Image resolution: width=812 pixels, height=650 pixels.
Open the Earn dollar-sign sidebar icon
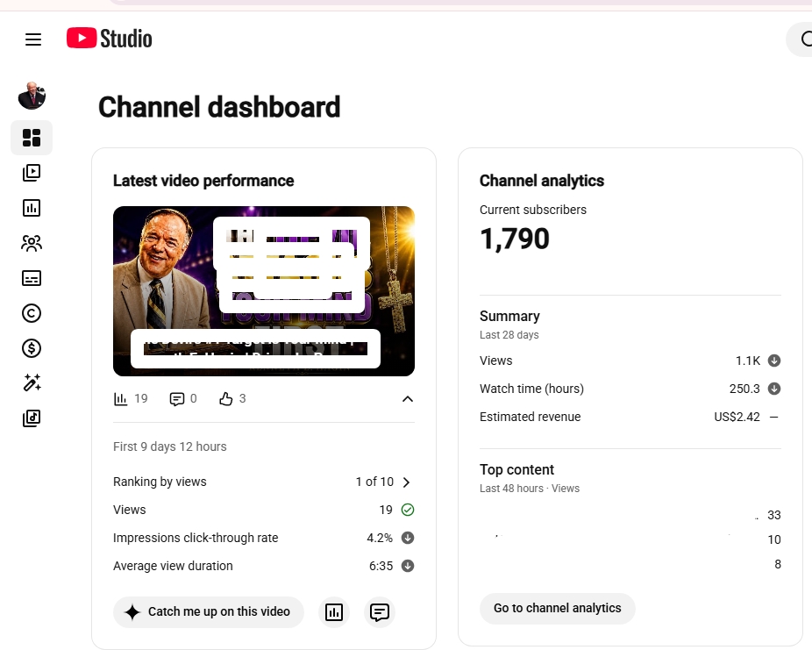[32, 348]
